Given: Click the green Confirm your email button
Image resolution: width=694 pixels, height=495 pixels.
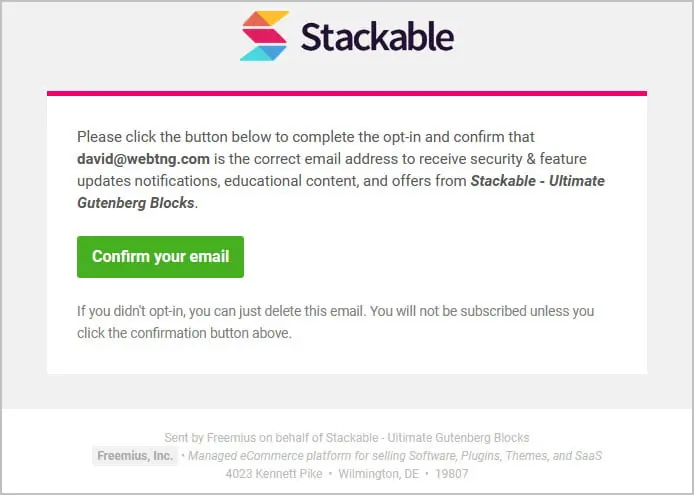Looking at the screenshot, I should pyautogui.click(x=160, y=257).
